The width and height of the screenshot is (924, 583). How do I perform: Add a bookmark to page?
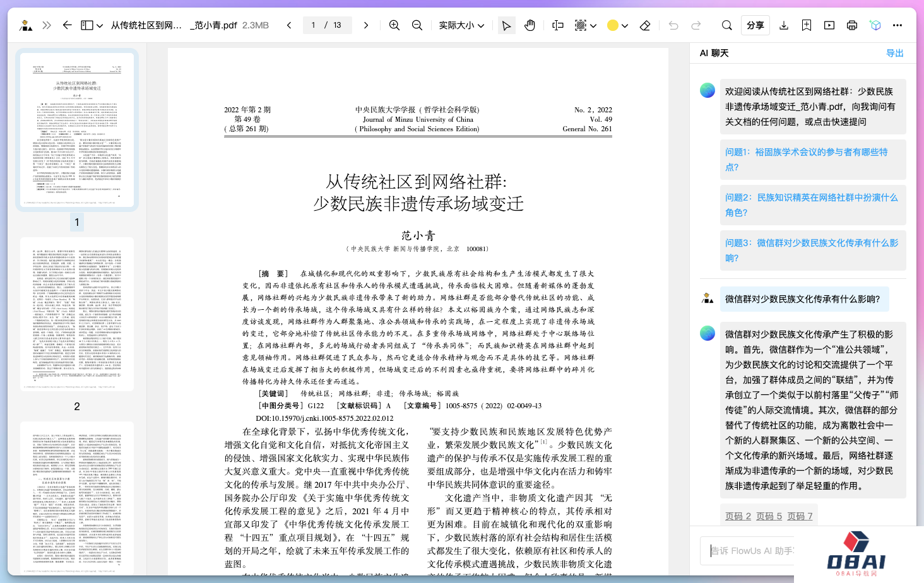click(807, 25)
